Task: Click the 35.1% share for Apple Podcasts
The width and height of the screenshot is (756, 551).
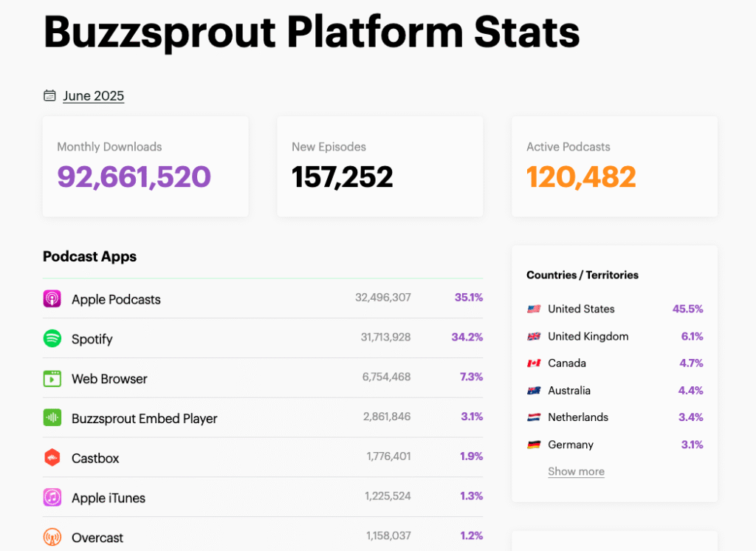Action: pos(469,297)
